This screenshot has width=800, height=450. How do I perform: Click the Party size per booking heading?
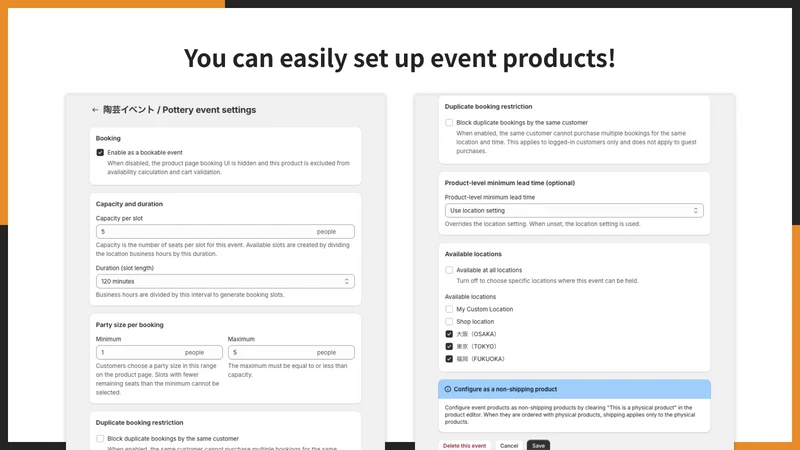pos(130,325)
